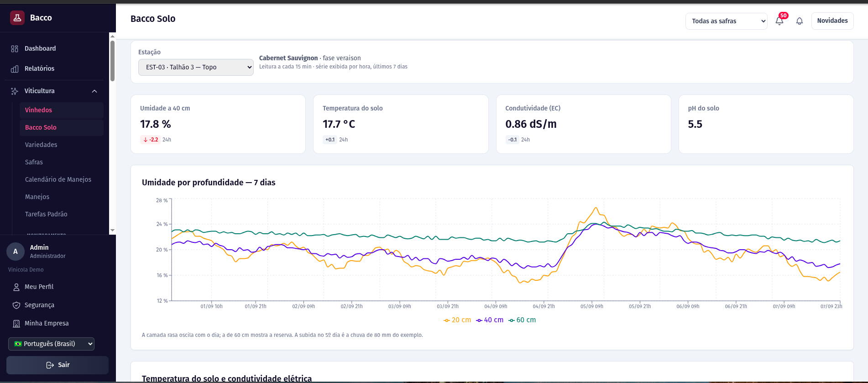
Task: Click the Viticultura sparkle icon
Action: pos(15,91)
